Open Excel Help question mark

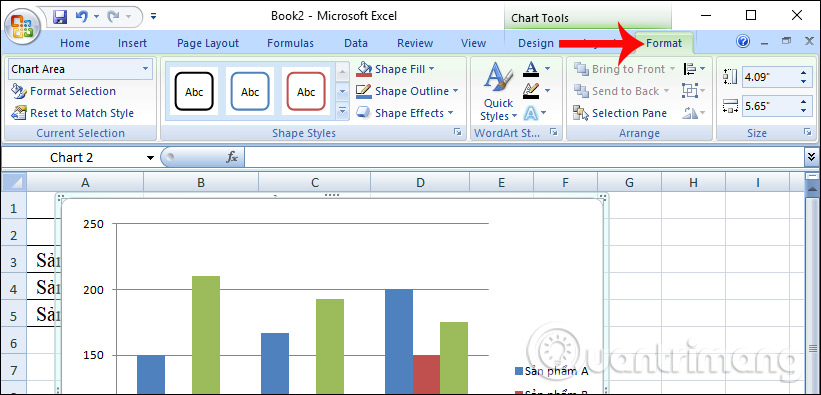[742, 42]
